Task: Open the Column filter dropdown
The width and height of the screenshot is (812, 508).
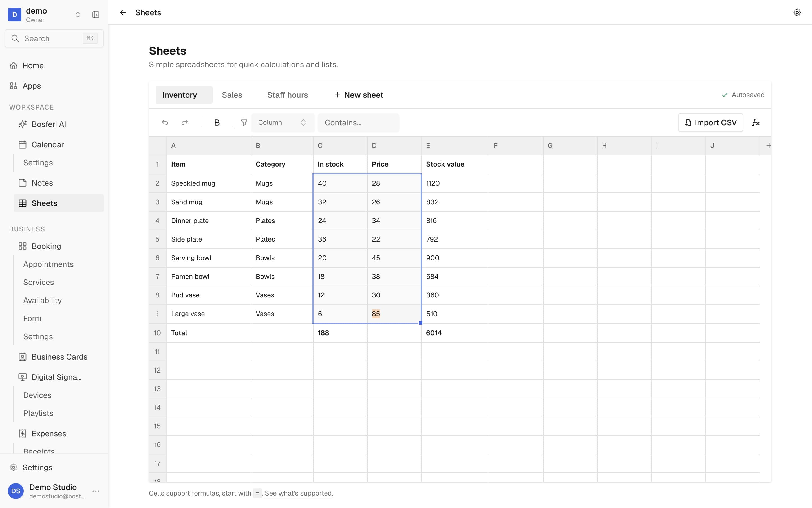Action: coord(283,123)
